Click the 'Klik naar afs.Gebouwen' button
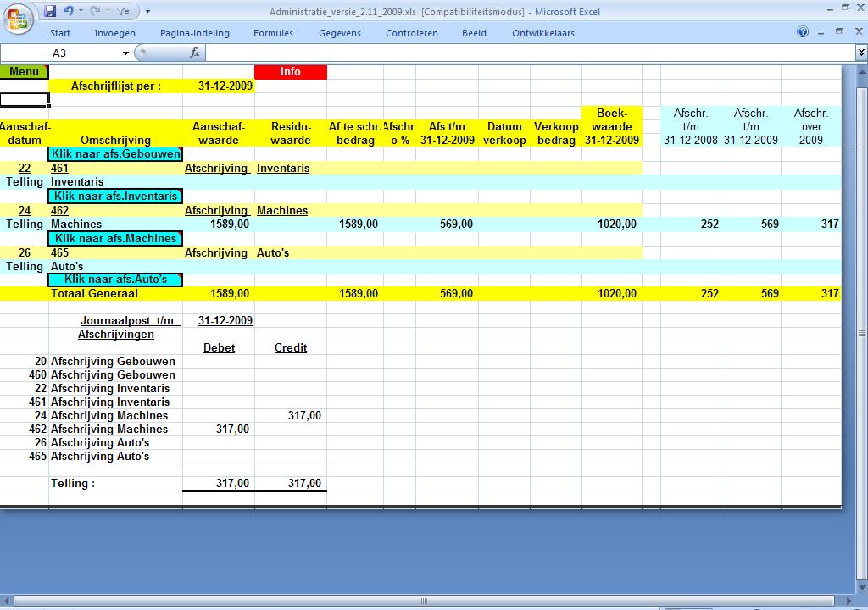 [115, 154]
